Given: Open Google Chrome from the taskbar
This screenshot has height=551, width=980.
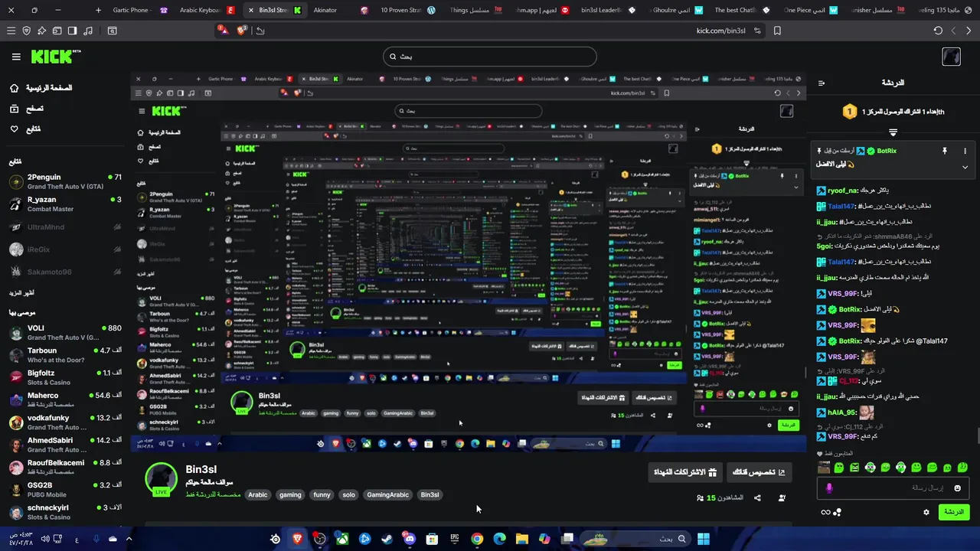Looking at the screenshot, I should coord(477,539).
